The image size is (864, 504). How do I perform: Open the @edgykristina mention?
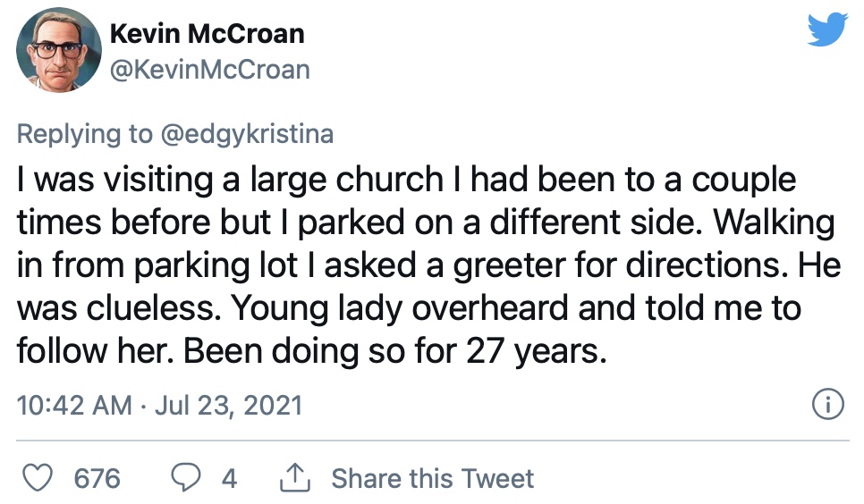point(247,134)
